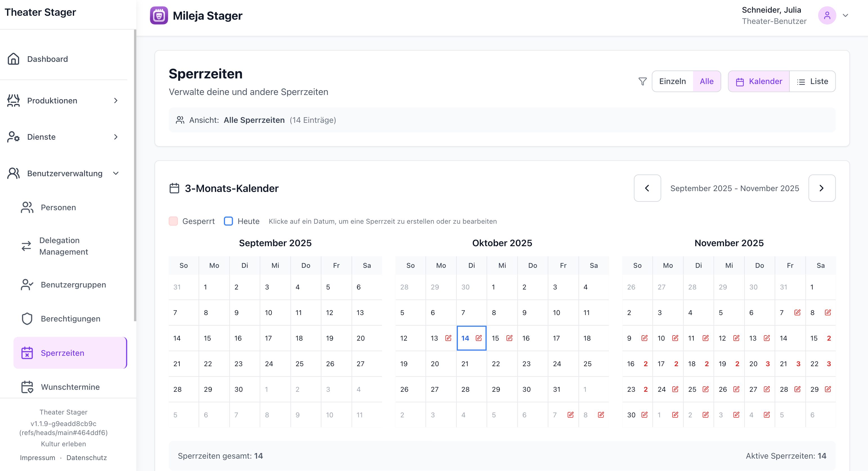
Task: Click the pink Gesperrt legend swatch
Action: [x=173, y=221]
